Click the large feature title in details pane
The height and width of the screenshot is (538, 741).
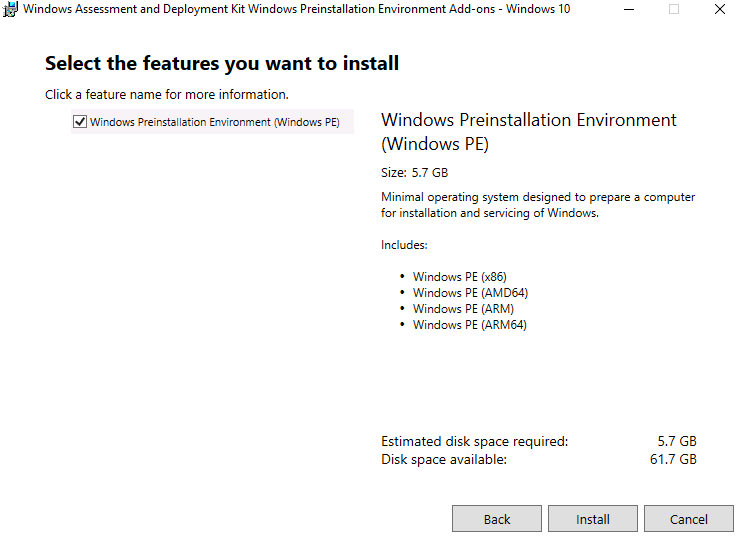click(x=529, y=132)
